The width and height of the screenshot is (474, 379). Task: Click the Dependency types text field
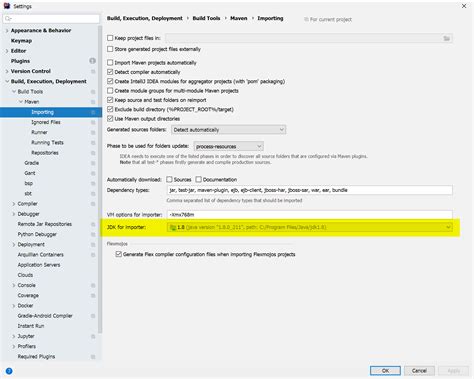tap(309, 190)
